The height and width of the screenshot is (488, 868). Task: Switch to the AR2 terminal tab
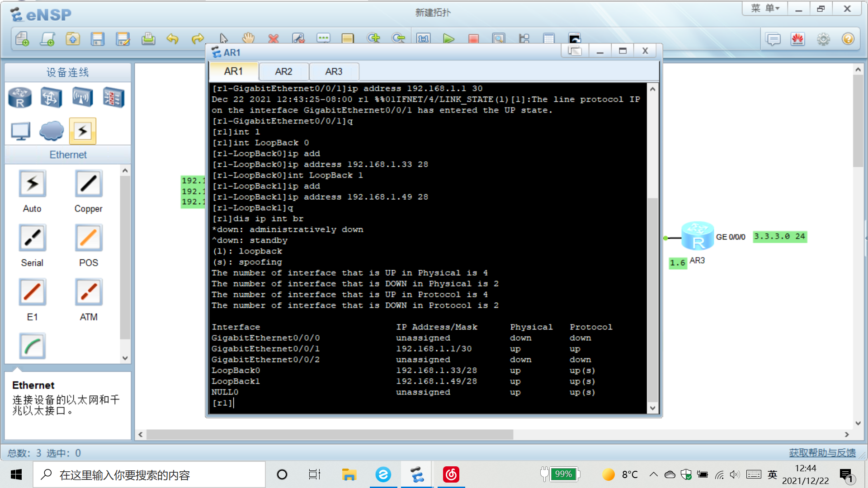(x=283, y=71)
